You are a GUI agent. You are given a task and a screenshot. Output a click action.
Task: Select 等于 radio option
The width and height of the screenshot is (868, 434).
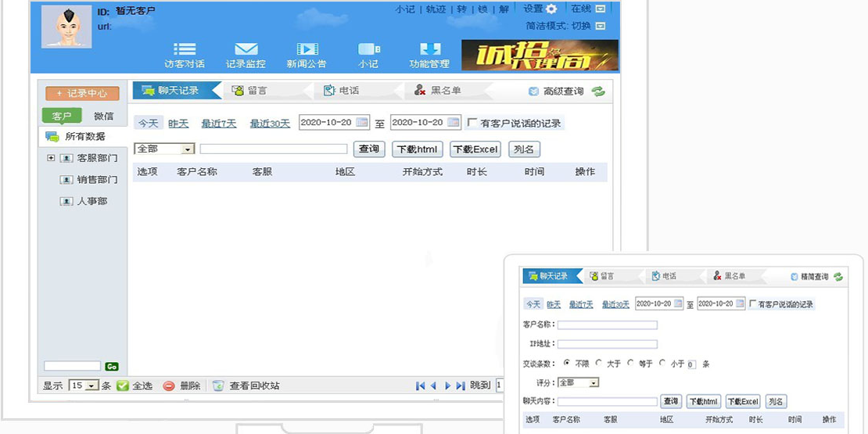pyautogui.click(x=630, y=363)
